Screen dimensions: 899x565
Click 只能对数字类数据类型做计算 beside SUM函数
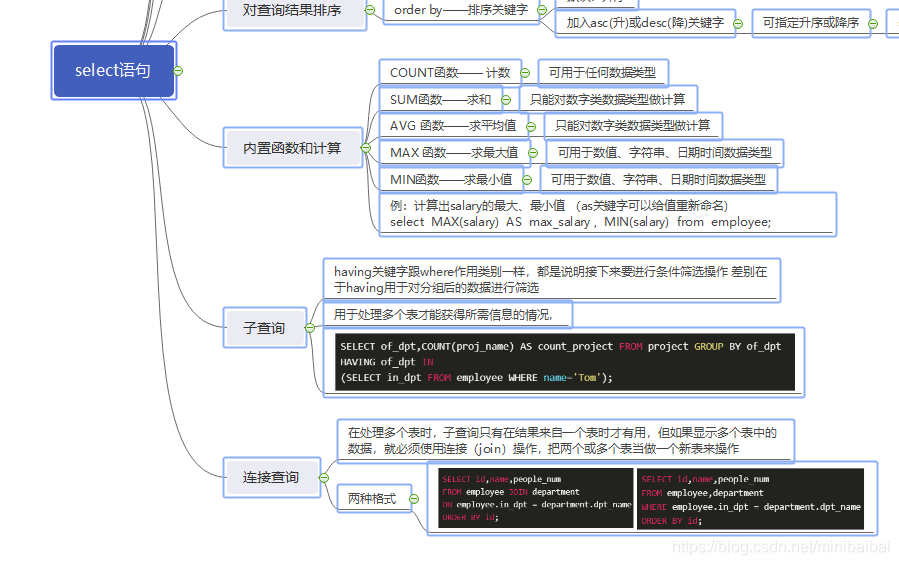click(x=608, y=100)
